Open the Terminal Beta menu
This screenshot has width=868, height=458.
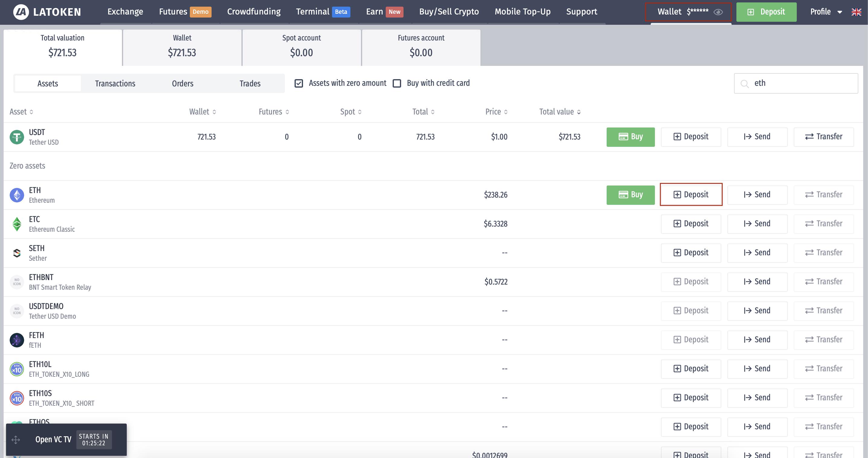[323, 12]
